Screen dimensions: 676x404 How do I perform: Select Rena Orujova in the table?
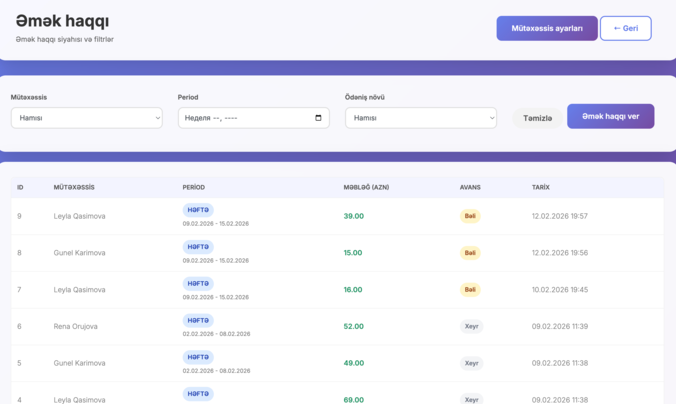[75, 326]
